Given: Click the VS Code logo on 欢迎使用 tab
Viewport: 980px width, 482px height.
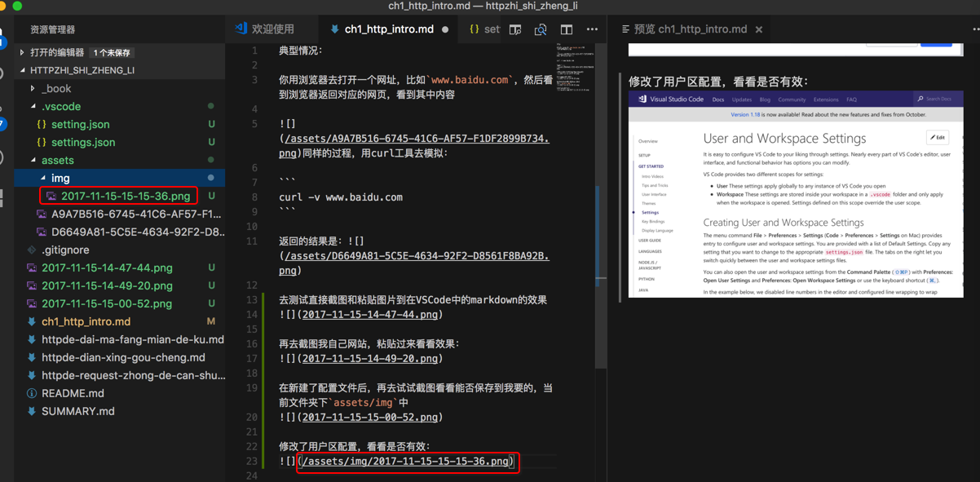Looking at the screenshot, I should [241, 29].
